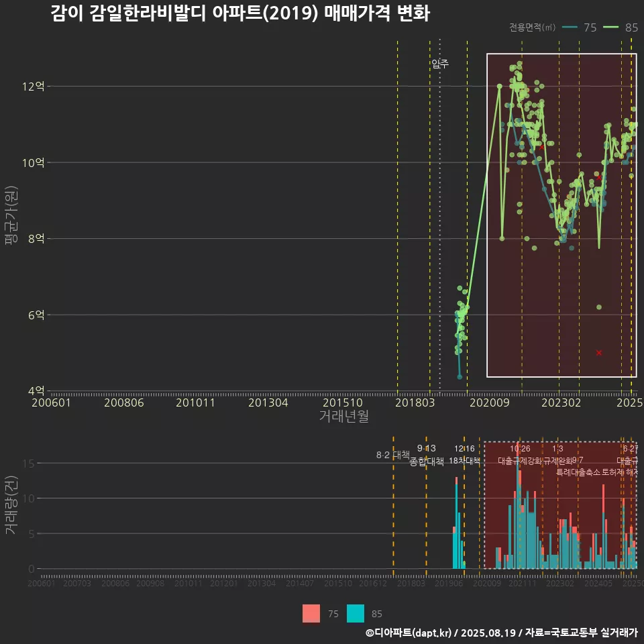Image resolution: width=644 pixels, height=644 pixels.
Task: Click the 10억 y-axis label
Action: pos(34,162)
